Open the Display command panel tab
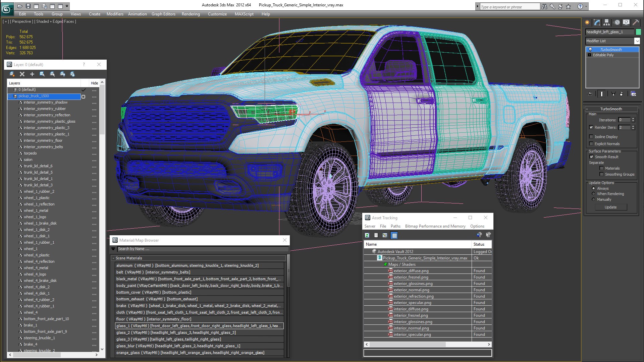Viewport: 644px width, 362px height. point(626,22)
